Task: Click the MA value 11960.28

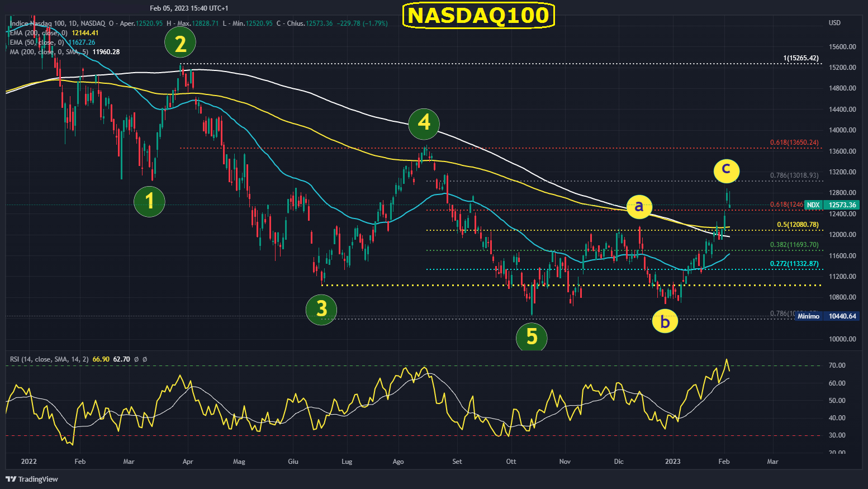Action: (x=106, y=52)
